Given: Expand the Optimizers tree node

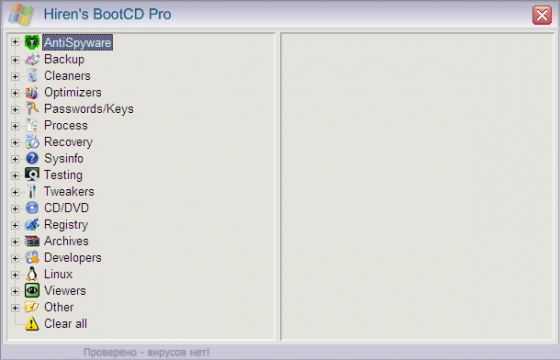Looking at the screenshot, I should [x=15, y=92].
